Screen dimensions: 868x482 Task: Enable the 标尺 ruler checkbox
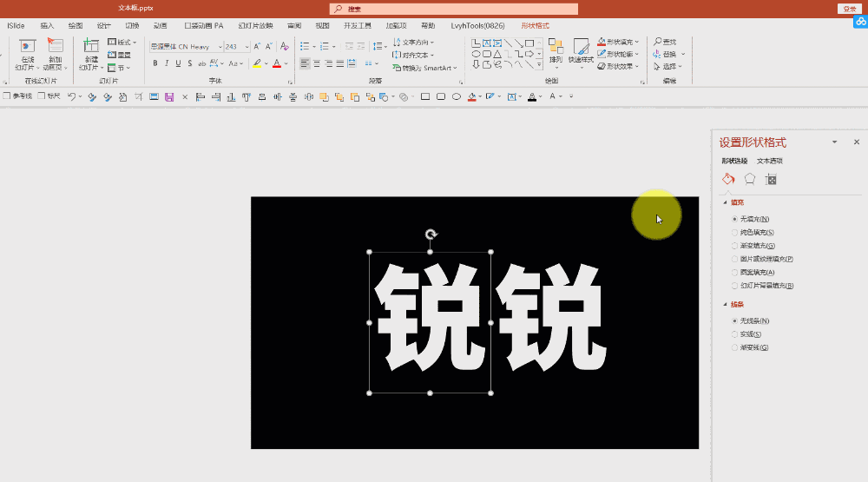[42, 96]
